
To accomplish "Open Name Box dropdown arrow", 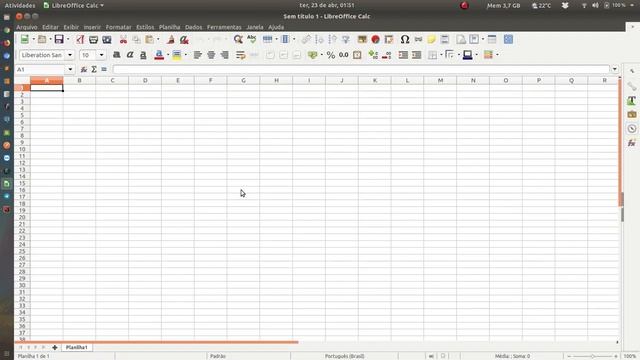I will (x=70, y=69).
